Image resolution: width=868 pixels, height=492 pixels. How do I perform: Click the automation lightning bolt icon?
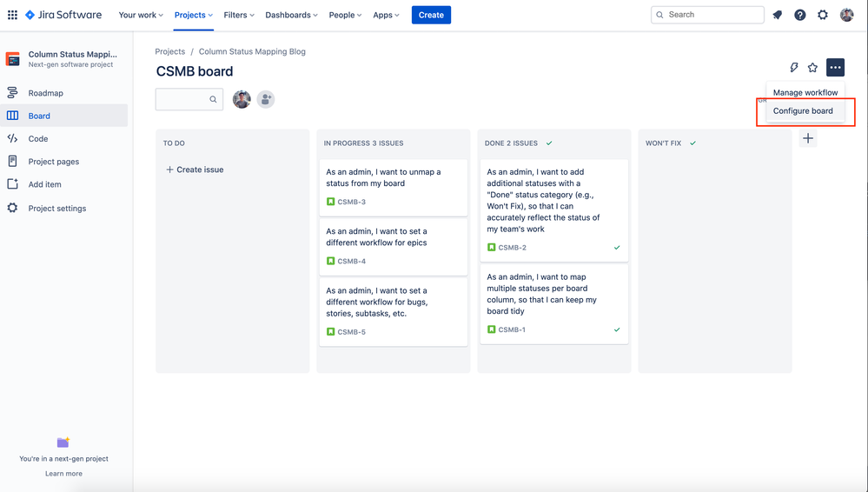(x=794, y=68)
